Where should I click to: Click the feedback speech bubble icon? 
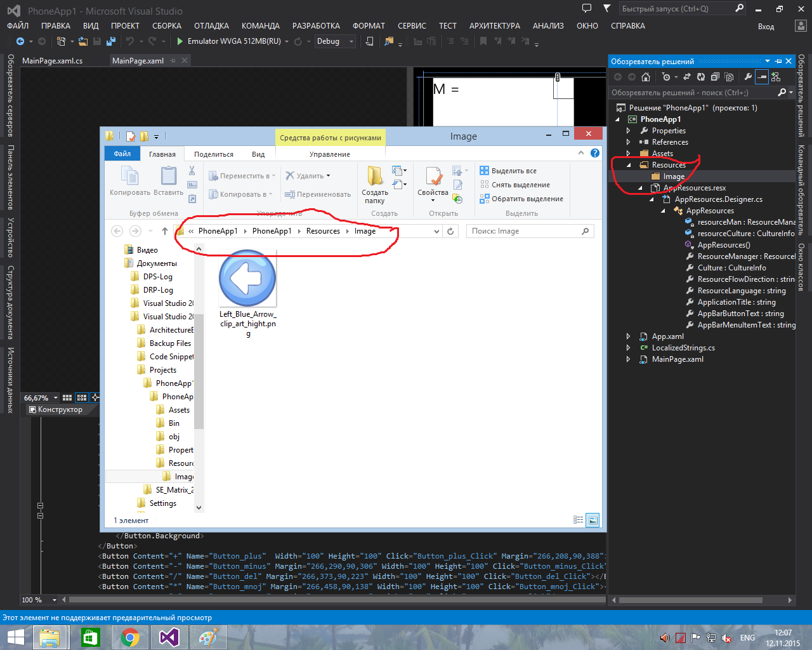click(587, 8)
